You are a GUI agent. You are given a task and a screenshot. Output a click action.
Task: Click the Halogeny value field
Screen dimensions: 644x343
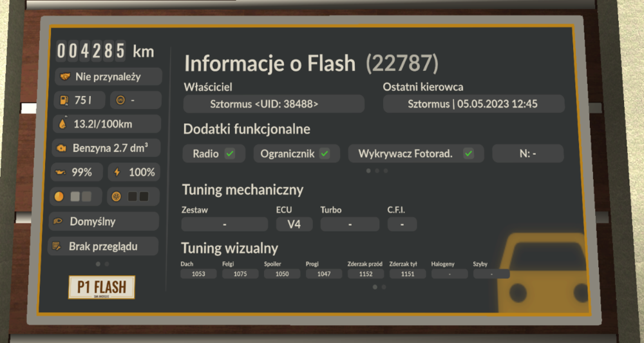[x=450, y=274]
